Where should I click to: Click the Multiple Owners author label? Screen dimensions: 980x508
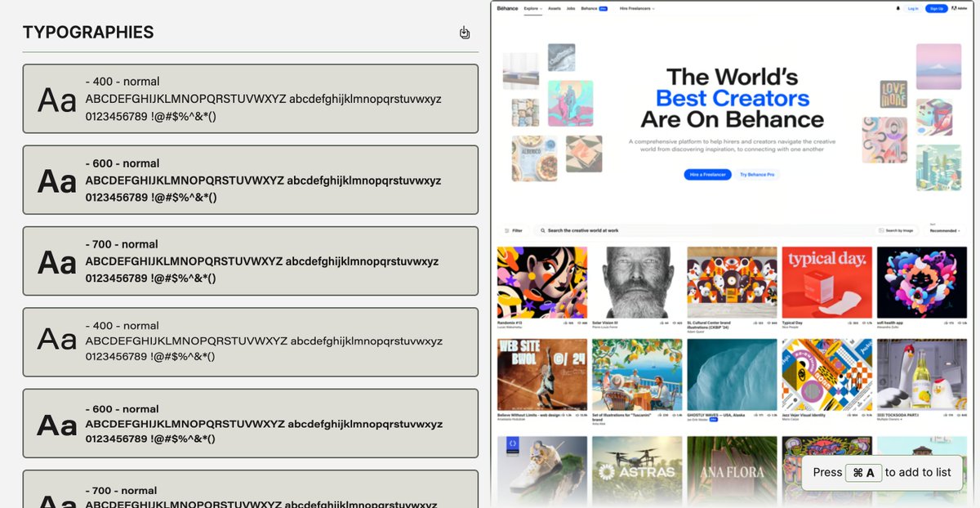(x=889, y=420)
